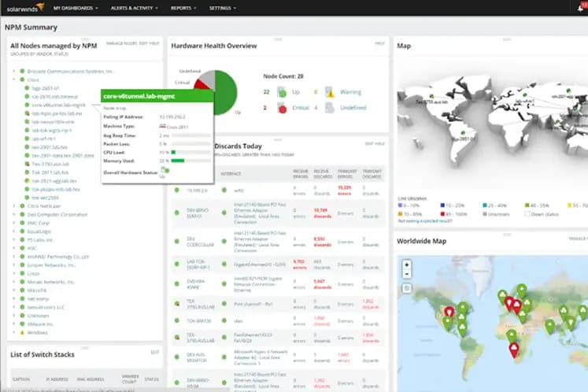Expand the EMC Corp group
This screenshot has width=588, height=392.
click(14, 223)
